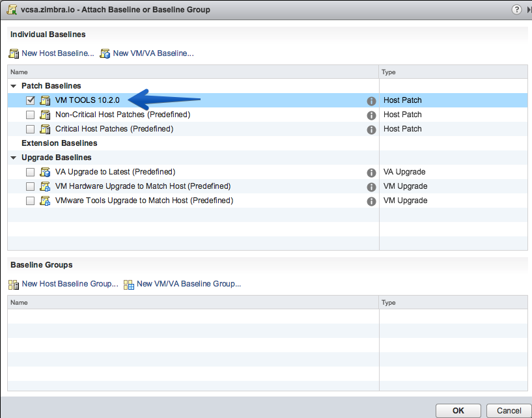532x418 pixels.
Task: Click the Critical Host Patches baseline icon
Action: click(x=45, y=129)
